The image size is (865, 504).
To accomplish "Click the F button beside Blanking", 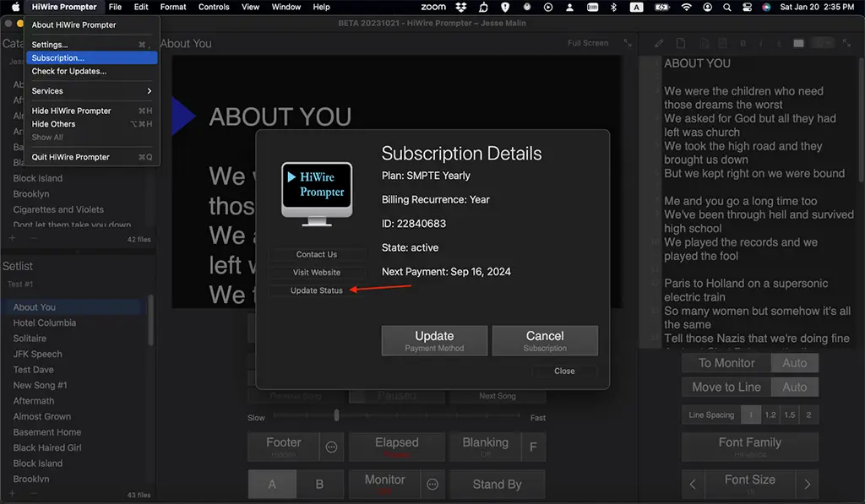I will pyautogui.click(x=533, y=447).
